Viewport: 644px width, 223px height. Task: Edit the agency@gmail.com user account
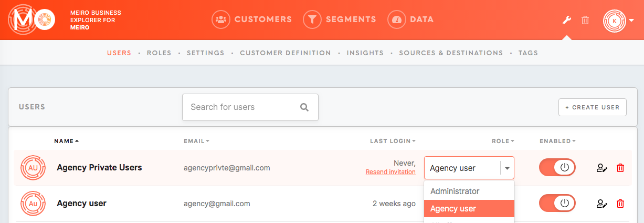[601, 204]
